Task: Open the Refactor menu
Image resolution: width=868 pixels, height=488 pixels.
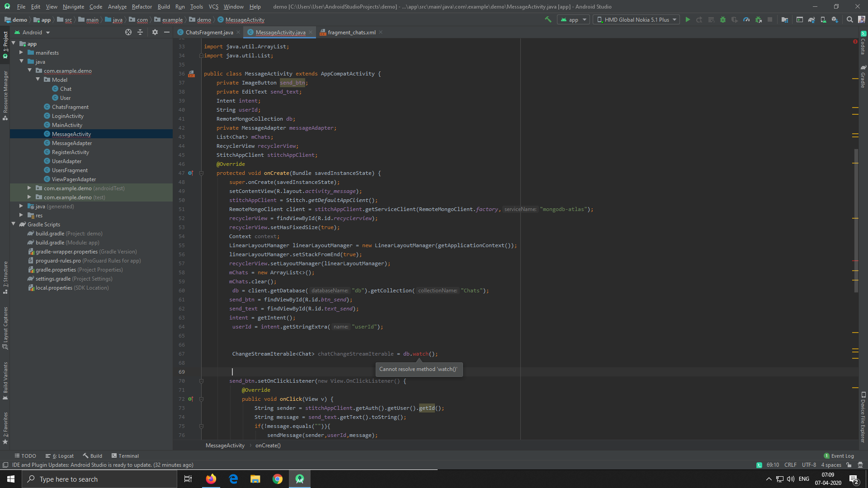Action: click(142, 7)
